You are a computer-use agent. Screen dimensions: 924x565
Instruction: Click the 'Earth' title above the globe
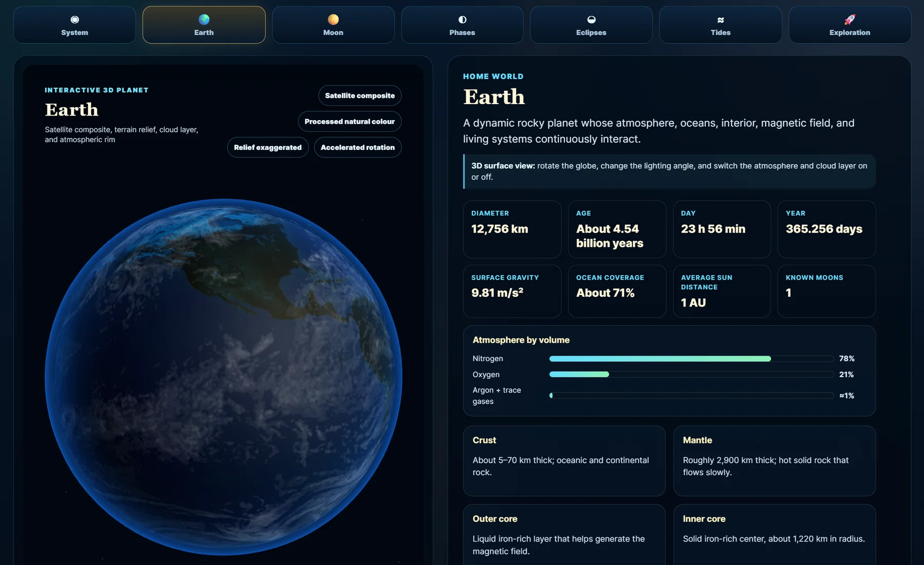(71, 110)
